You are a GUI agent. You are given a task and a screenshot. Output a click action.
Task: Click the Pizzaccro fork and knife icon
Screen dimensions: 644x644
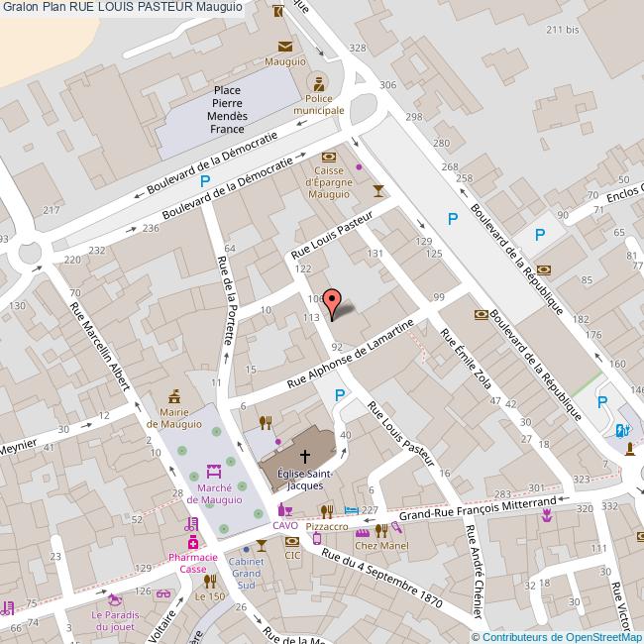(326, 511)
